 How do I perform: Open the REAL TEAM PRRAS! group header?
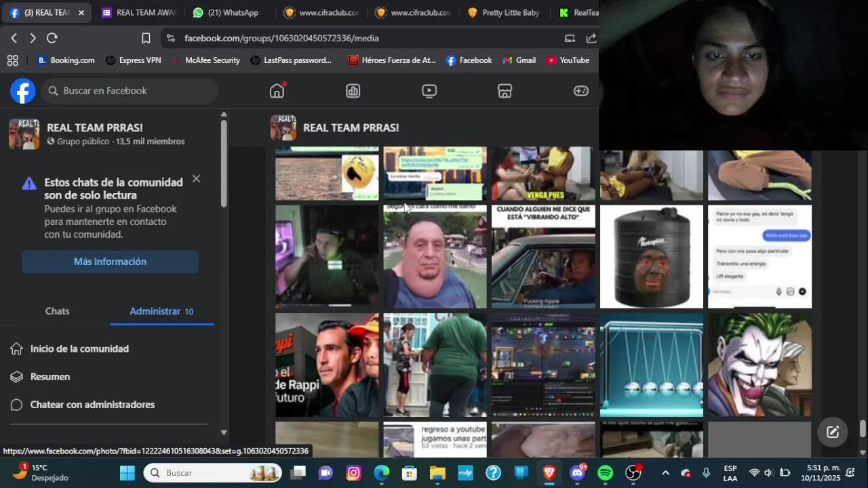[351, 127]
